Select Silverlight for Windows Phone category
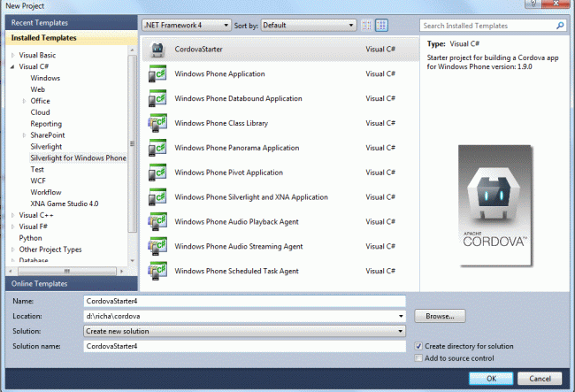 tap(78, 158)
